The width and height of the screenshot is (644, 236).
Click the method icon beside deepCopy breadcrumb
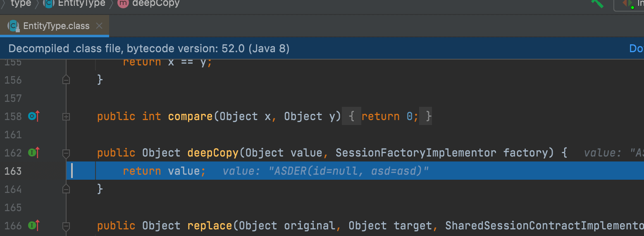[123, 4]
